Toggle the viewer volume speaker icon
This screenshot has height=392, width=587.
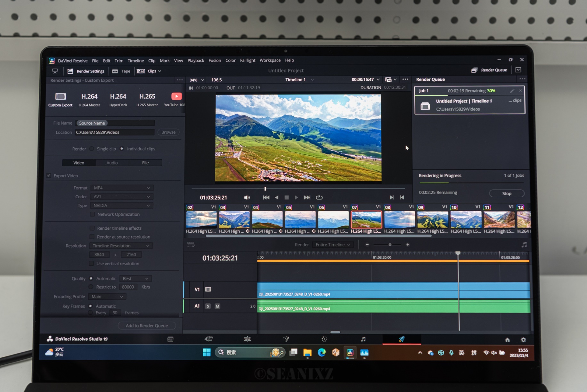coord(247,198)
